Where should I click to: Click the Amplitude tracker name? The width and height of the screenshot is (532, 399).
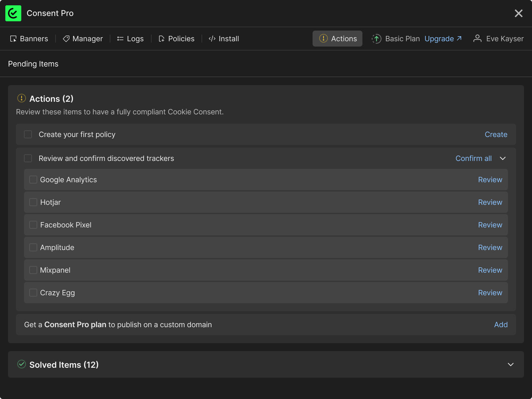pyautogui.click(x=57, y=247)
